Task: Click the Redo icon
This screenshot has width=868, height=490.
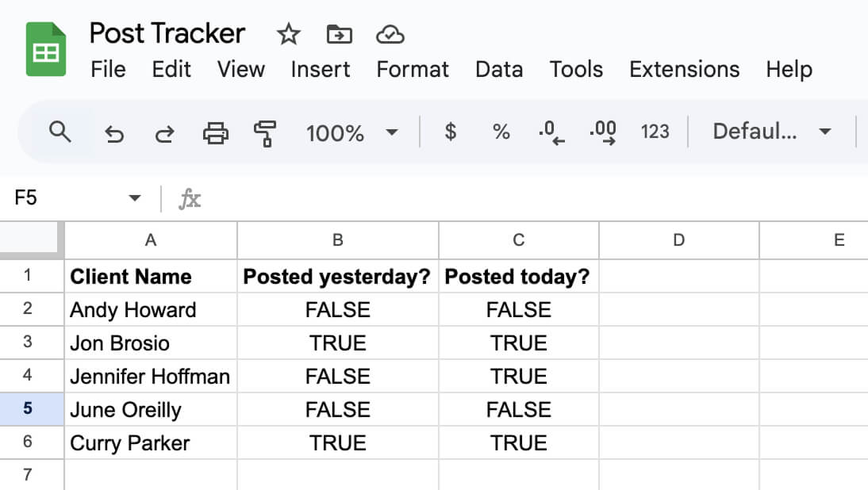Action: click(x=164, y=132)
